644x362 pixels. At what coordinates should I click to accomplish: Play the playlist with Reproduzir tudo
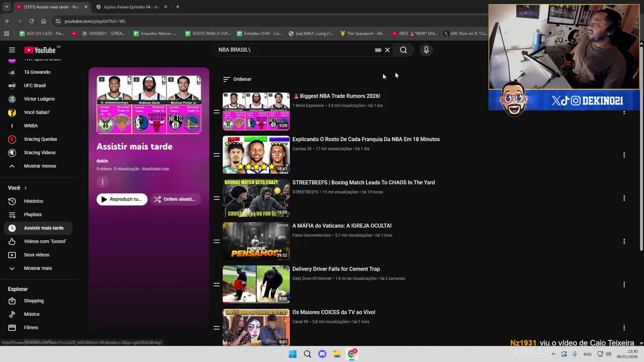pyautogui.click(x=122, y=199)
